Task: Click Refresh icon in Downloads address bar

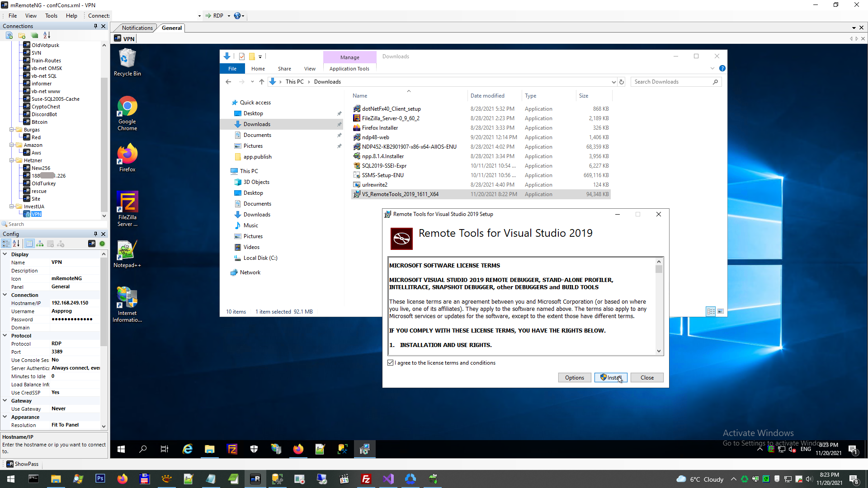Action: 622,82
